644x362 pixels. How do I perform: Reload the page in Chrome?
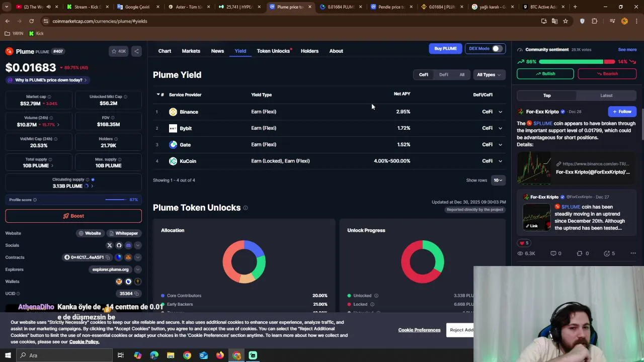point(31,21)
